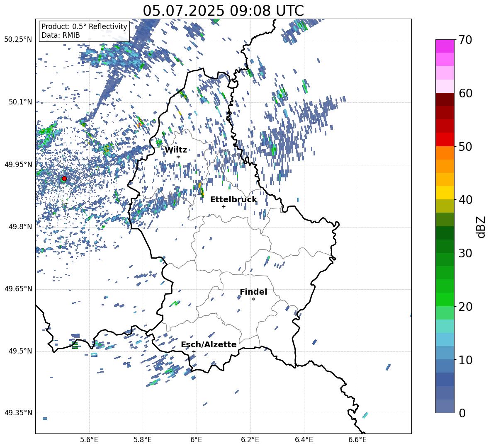
Task: Click the 6.2°E longitude label
Action: (x=250, y=440)
